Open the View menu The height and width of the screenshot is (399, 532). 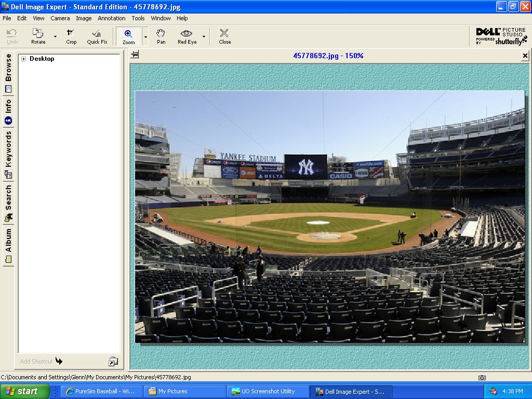38,18
